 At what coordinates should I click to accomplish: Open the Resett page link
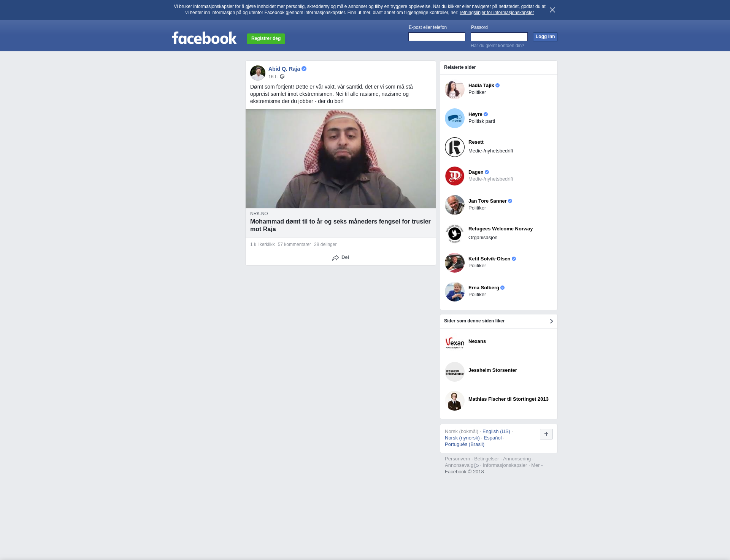[x=476, y=142]
